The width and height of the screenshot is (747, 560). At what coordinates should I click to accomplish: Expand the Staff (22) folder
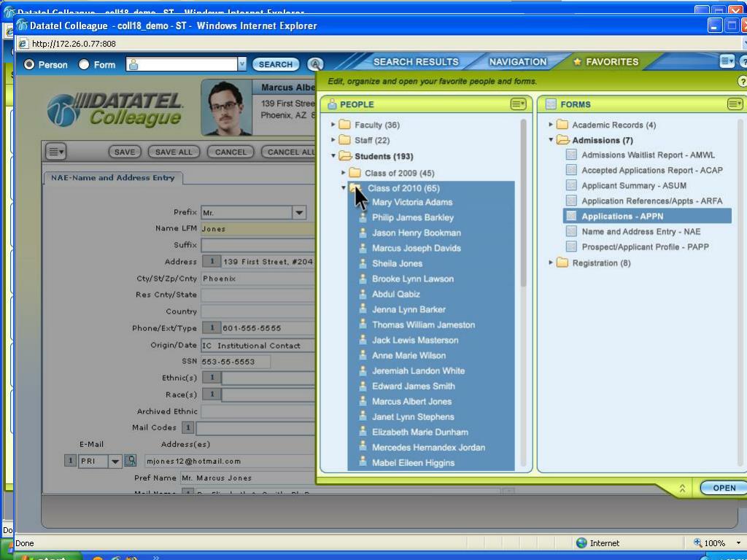333,139
